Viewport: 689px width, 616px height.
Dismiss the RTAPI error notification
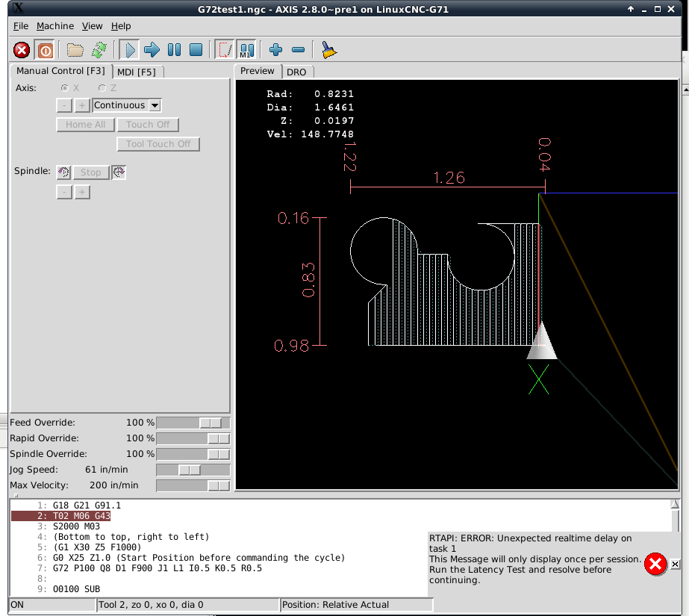click(676, 564)
